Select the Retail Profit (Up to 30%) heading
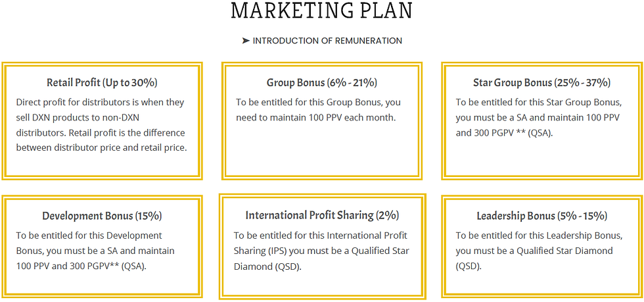Image resolution: width=644 pixels, height=302 pixels. click(103, 83)
